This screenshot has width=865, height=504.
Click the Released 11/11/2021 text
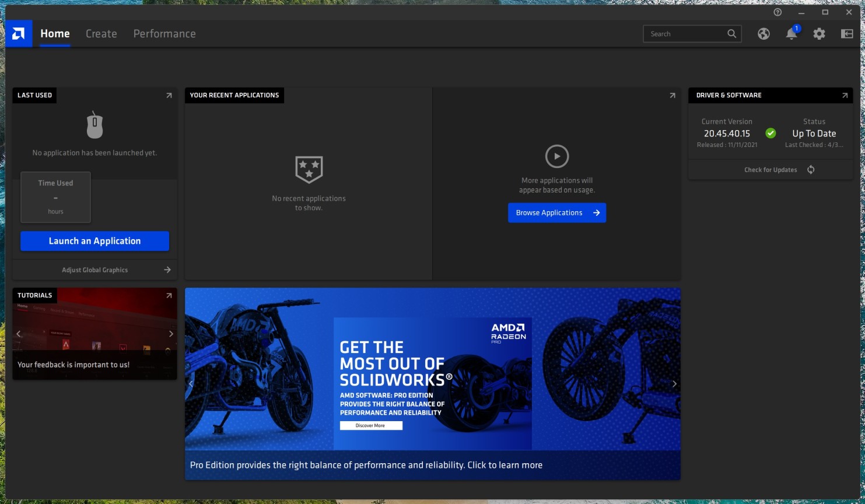click(727, 145)
